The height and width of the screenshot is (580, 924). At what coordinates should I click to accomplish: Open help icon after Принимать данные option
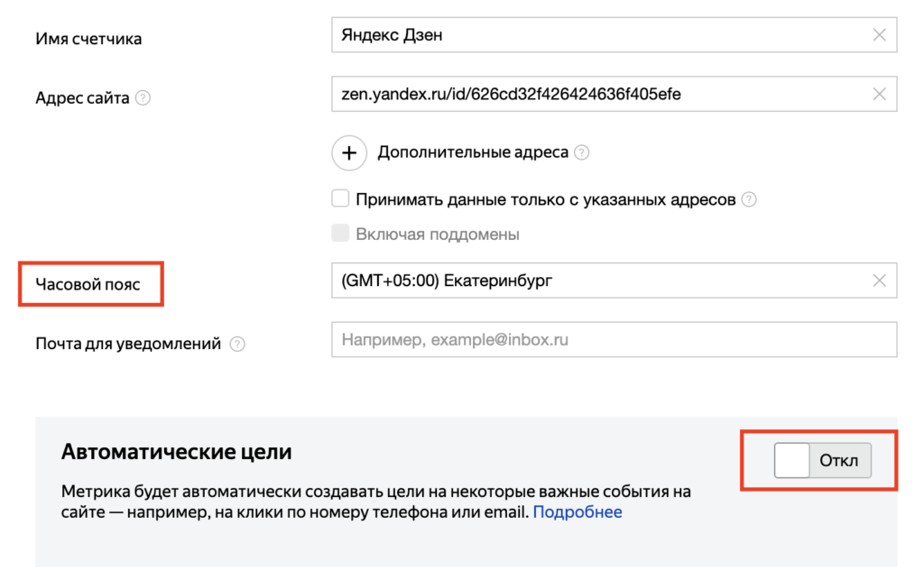(x=748, y=199)
